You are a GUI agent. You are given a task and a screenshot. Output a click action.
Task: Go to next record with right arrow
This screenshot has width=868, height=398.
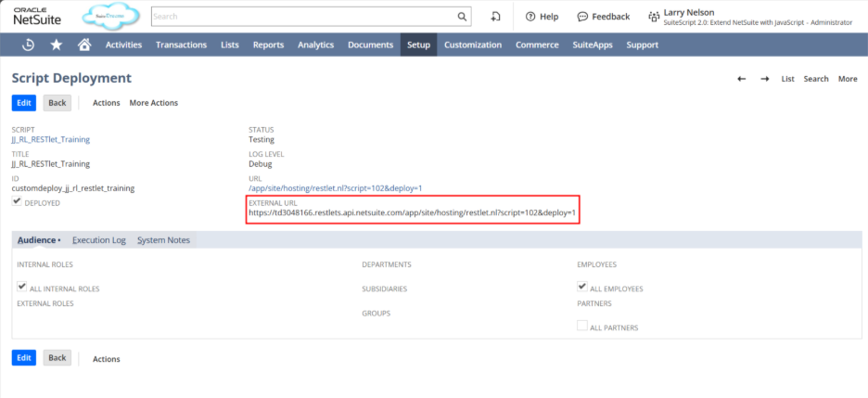point(764,79)
